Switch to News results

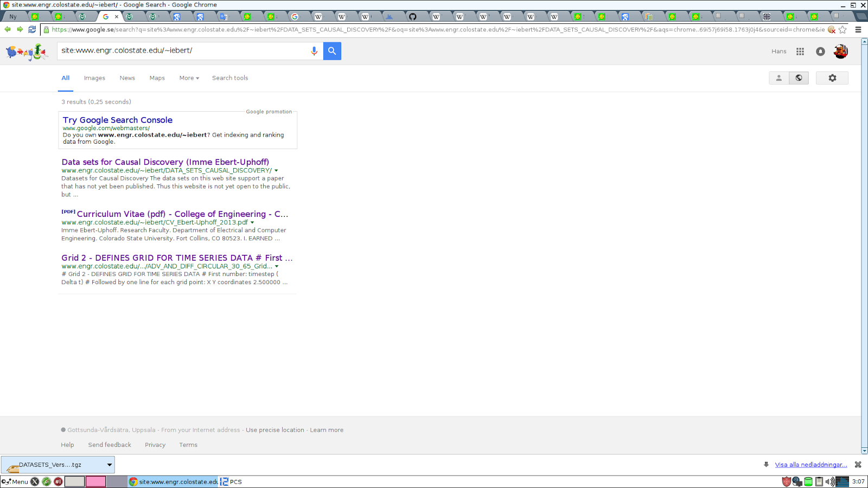(127, 78)
